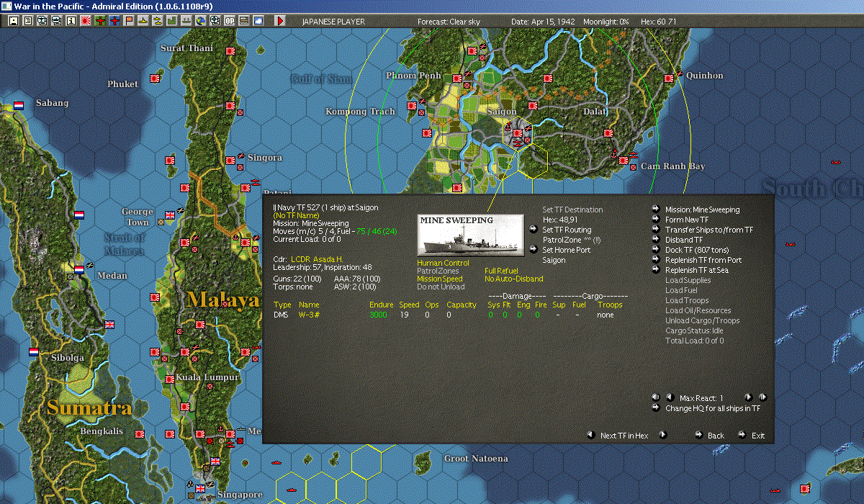Select the Dalat Japanese base flag

point(608,132)
